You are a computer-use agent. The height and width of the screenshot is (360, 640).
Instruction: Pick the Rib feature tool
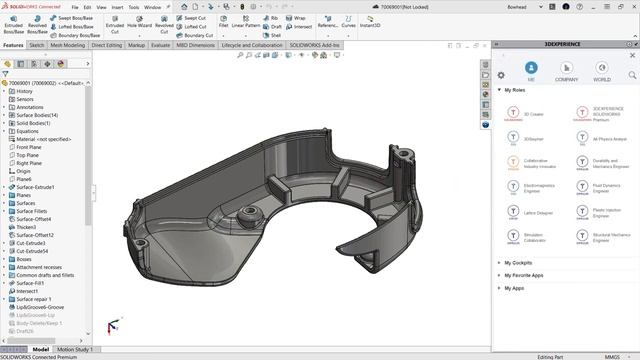(270, 18)
